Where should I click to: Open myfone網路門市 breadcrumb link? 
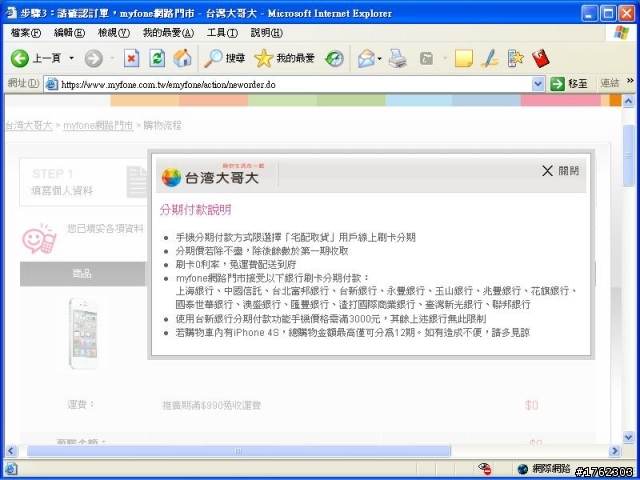point(98,126)
